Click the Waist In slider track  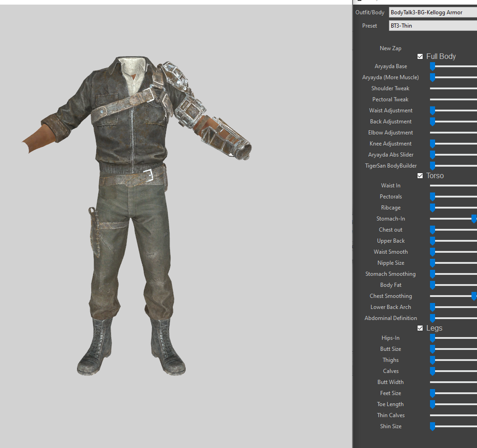pyautogui.click(x=453, y=186)
